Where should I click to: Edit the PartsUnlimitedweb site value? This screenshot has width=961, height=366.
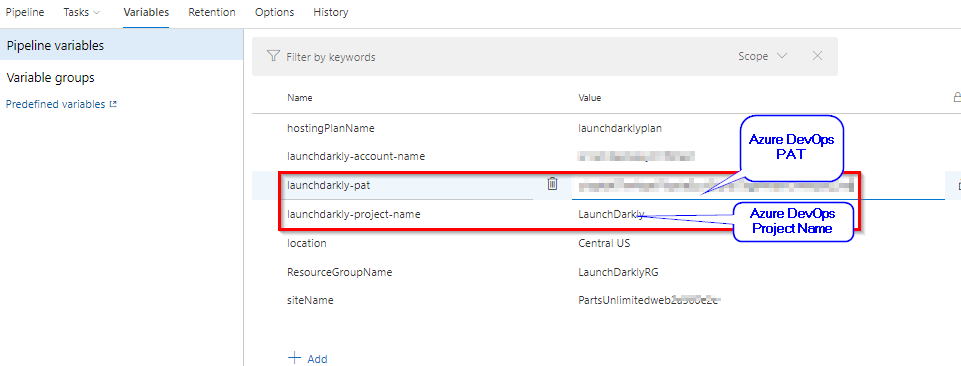click(648, 300)
